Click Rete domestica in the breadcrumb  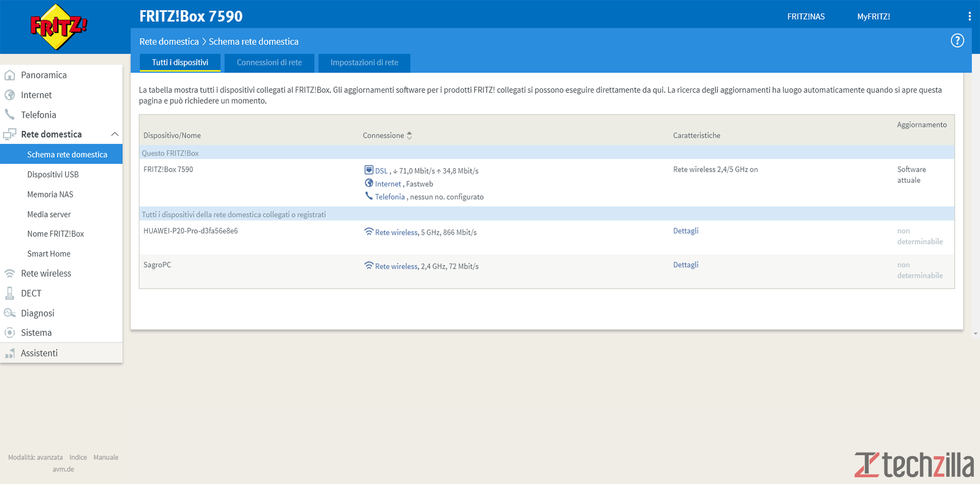[x=169, y=42]
